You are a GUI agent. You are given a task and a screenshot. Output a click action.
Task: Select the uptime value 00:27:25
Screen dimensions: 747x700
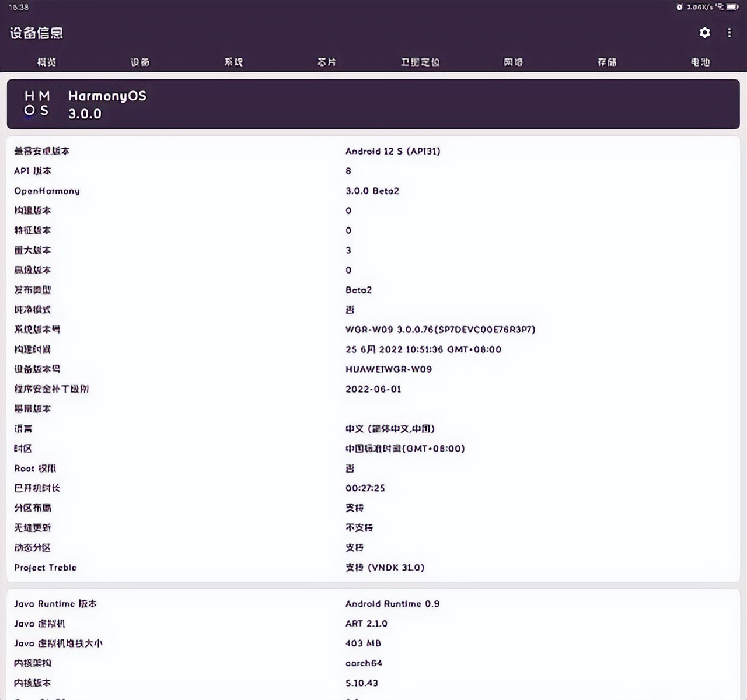[365, 488]
